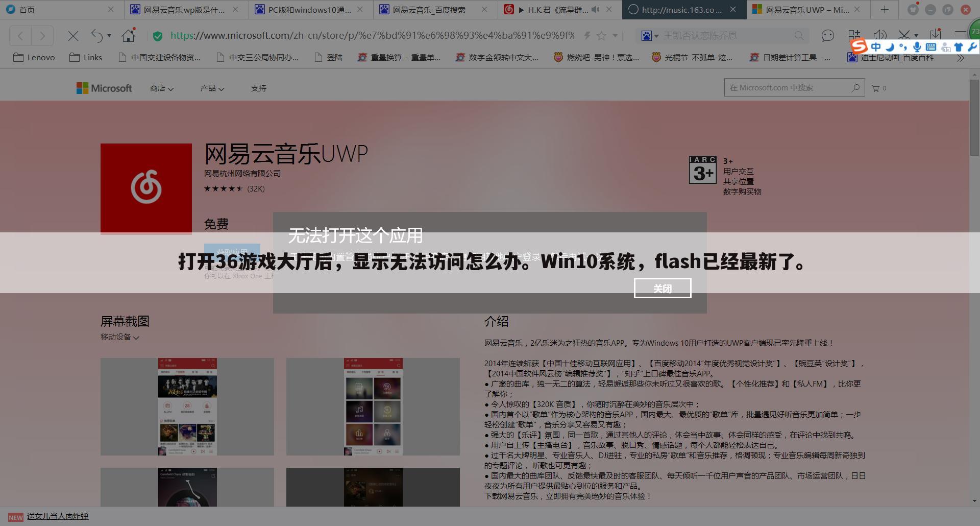This screenshot has height=526, width=980.
Task: Stop page loading with the X icon
Action: pyautogui.click(x=73, y=36)
